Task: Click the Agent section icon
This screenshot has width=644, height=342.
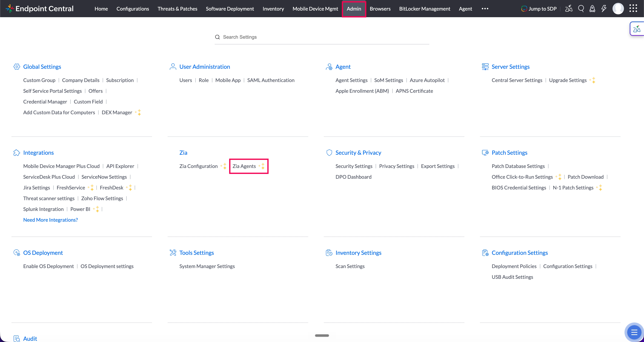Action: [x=329, y=67]
